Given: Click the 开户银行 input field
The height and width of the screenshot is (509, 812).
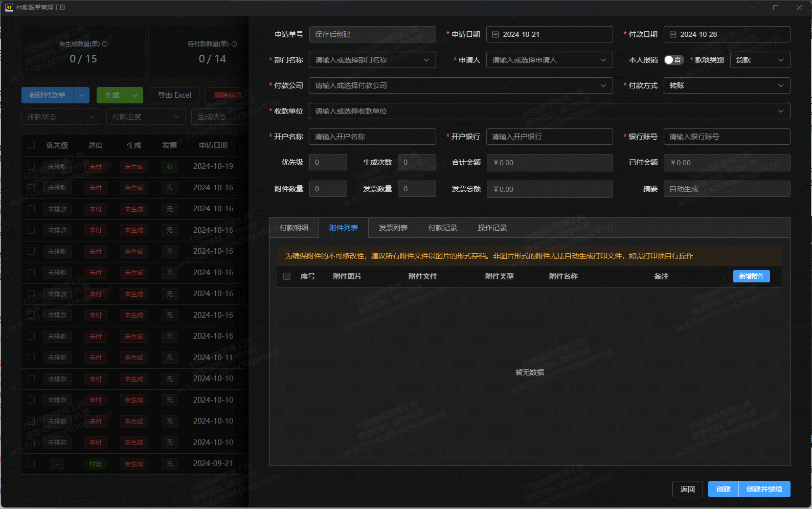Looking at the screenshot, I should coord(549,137).
